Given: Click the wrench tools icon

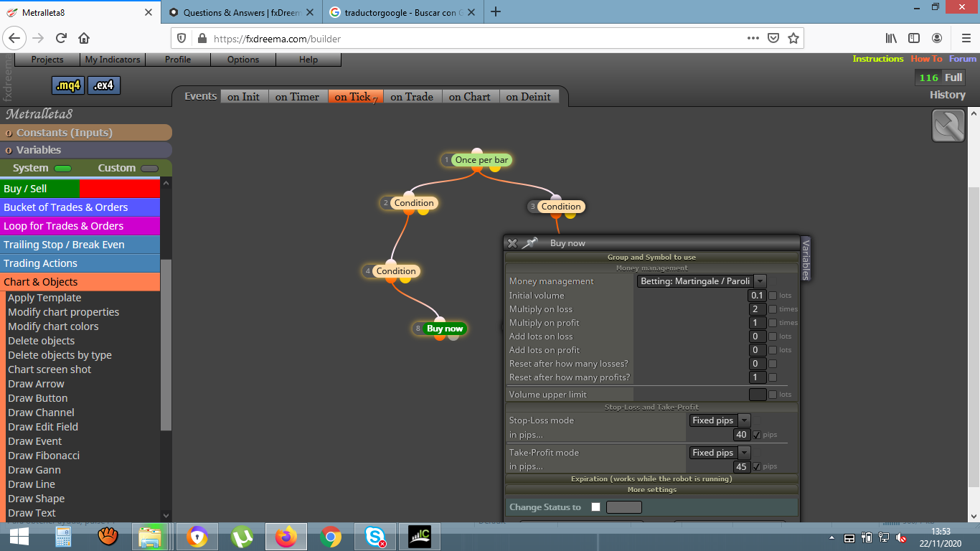Looking at the screenshot, I should (948, 126).
